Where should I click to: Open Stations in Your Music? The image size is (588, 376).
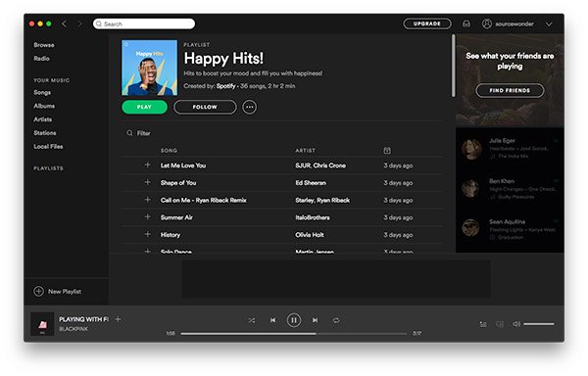tap(45, 133)
